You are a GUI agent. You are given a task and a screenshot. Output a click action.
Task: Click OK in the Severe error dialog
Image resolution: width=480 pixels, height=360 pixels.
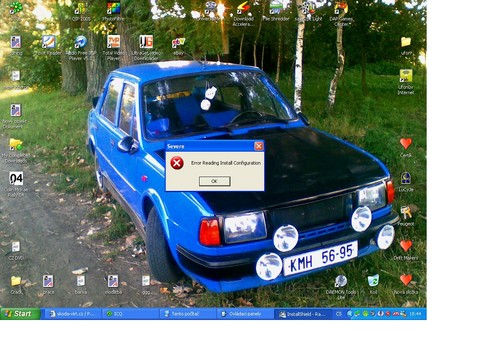[x=214, y=181]
